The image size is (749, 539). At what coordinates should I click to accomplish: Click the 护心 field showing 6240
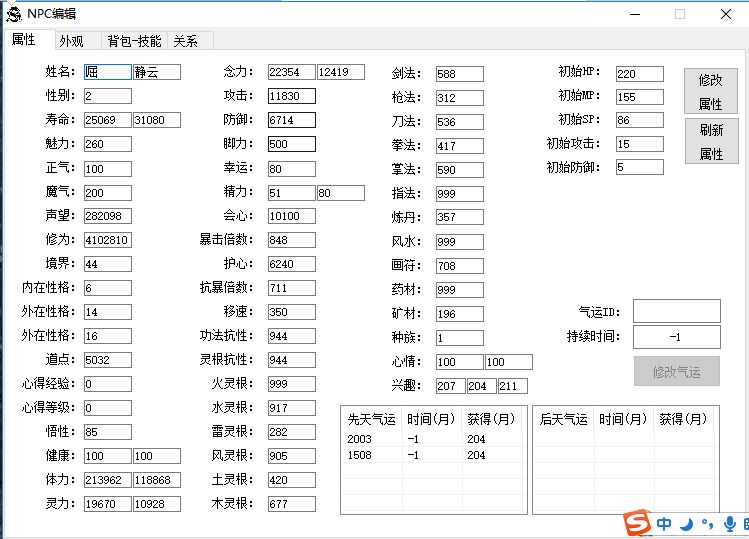pyautogui.click(x=291, y=264)
